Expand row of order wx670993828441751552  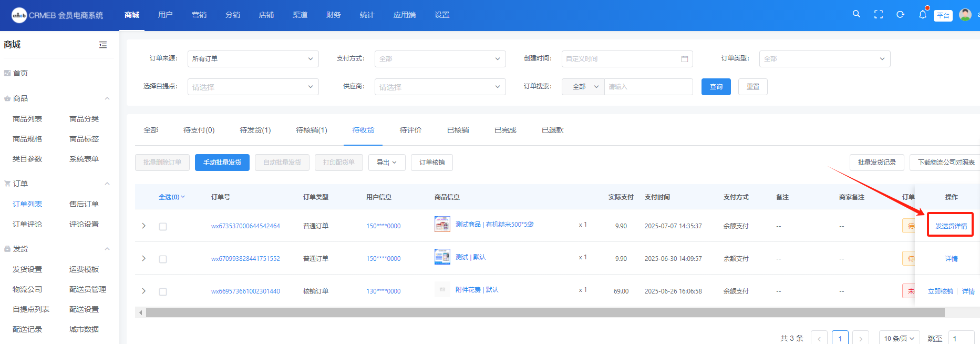coord(143,258)
